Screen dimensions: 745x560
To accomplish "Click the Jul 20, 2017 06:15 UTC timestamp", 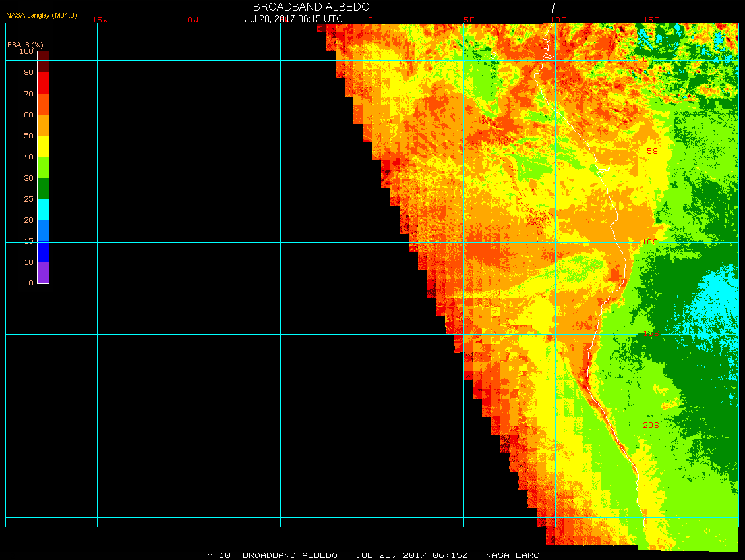I will (x=294, y=19).
